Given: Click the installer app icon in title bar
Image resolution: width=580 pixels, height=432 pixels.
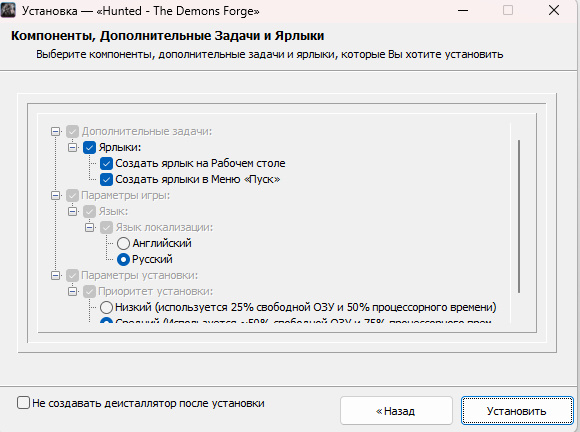Looking at the screenshot, I should pyautogui.click(x=8, y=10).
